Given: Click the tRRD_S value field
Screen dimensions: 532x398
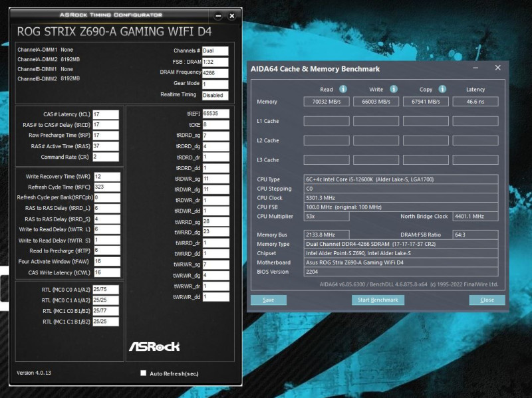Looking at the screenshot, I should [x=107, y=219].
